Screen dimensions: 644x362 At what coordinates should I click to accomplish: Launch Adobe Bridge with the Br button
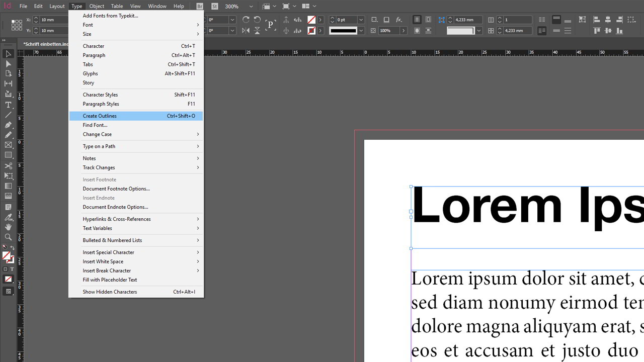click(200, 6)
